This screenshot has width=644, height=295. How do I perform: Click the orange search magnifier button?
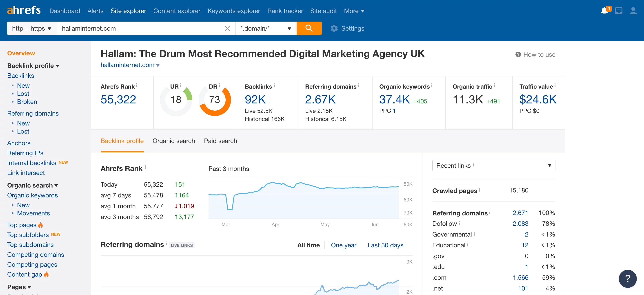(x=309, y=28)
